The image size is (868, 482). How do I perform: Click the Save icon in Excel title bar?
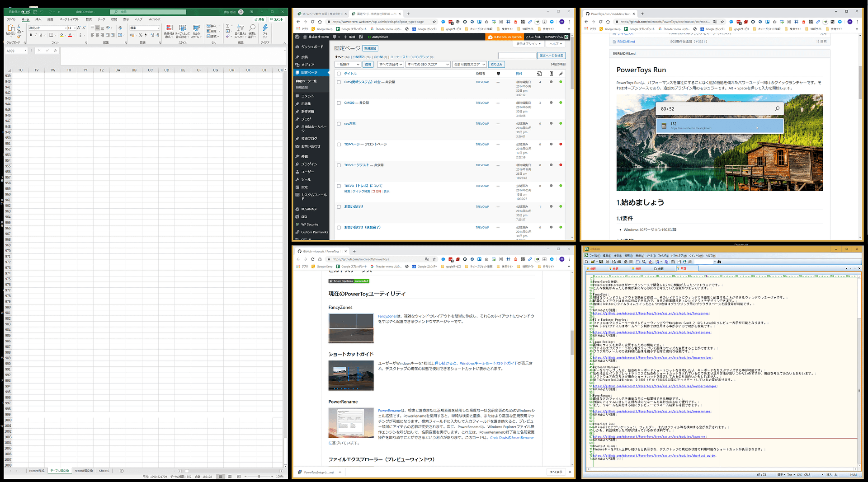click(35, 12)
